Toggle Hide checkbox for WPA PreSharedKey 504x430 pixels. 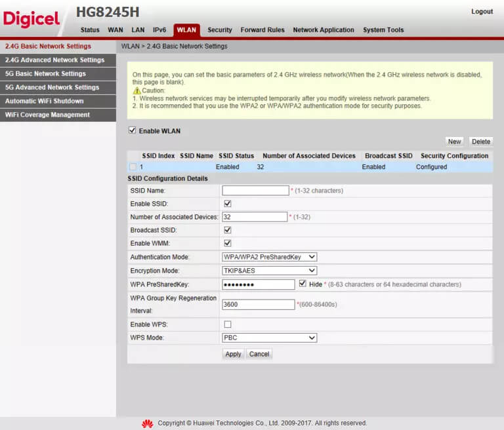tap(303, 284)
